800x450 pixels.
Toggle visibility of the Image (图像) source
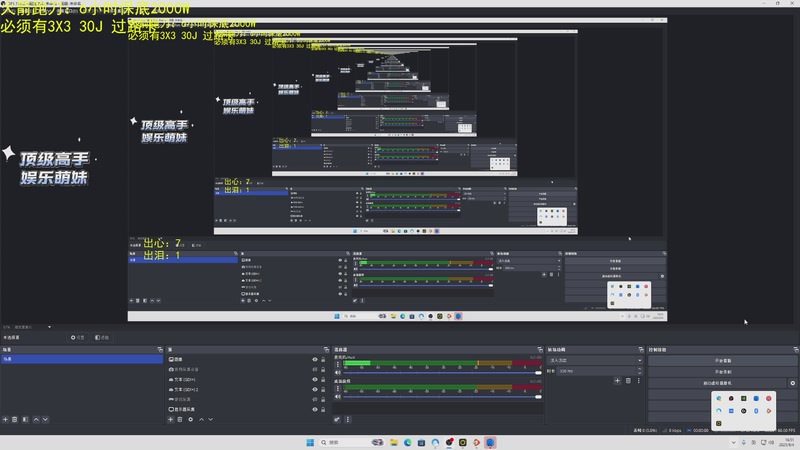coord(315,360)
